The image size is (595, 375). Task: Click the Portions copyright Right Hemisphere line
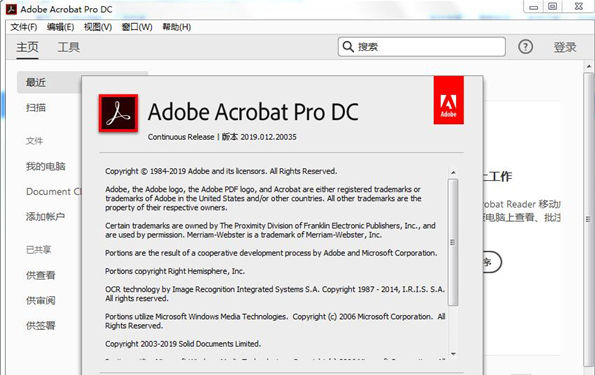tap(175, 271)
